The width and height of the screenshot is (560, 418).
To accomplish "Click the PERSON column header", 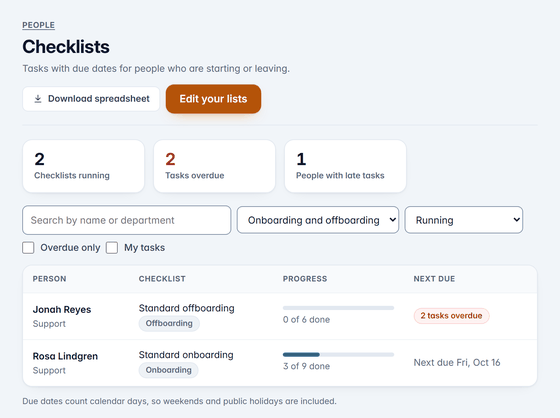I will click(49, 279).
